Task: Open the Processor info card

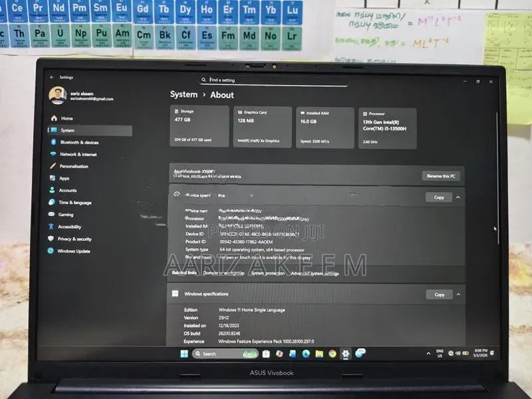Action: (x=388, y=128)
